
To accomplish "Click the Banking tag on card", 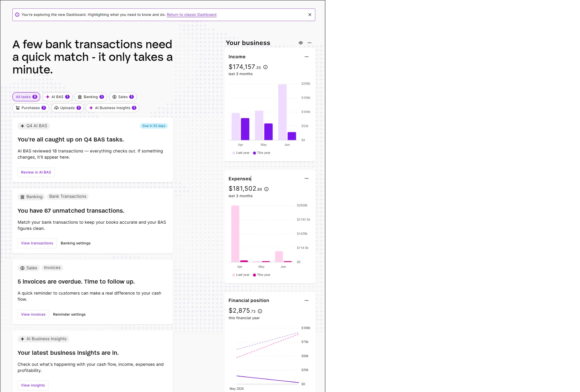I will click(x=31, y=197).
